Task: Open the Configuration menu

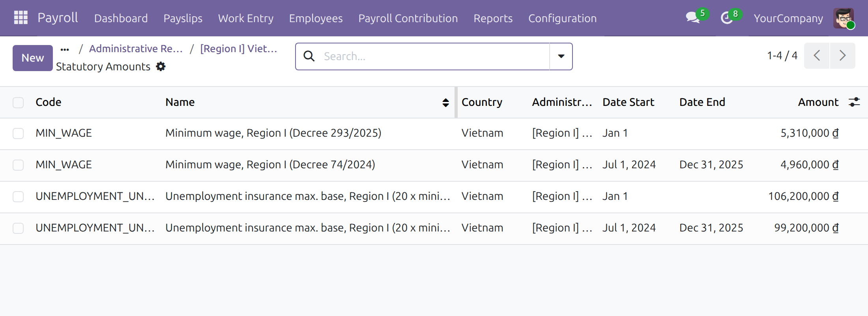Action: (562, 18)
